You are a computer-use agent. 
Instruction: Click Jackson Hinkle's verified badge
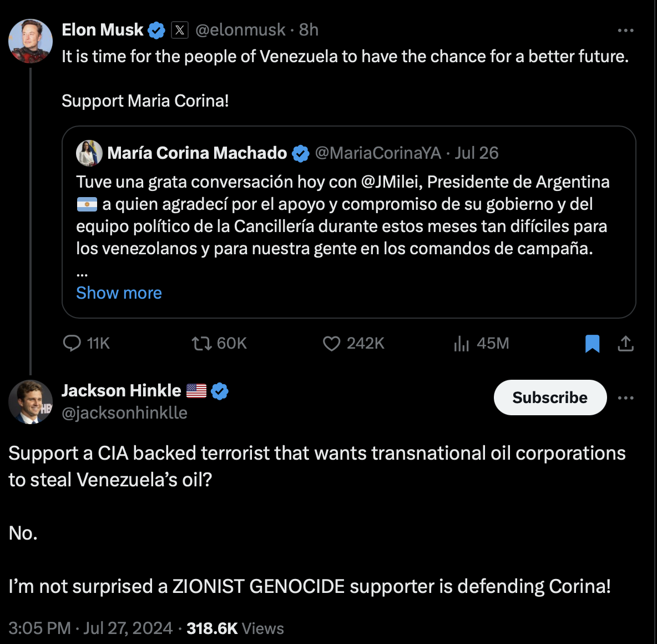click(x=220, y=391)
